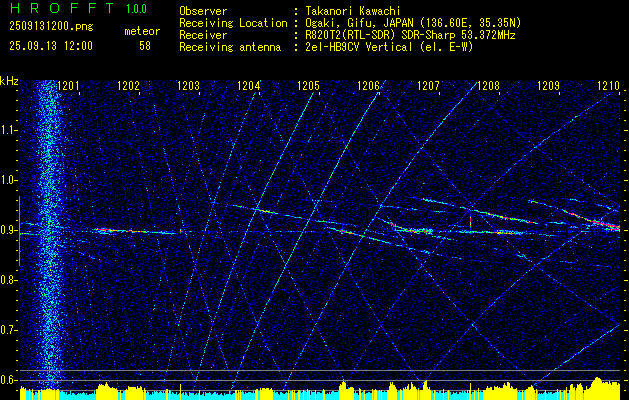Click the 0.7 kHz frequency label

[9, 330]
